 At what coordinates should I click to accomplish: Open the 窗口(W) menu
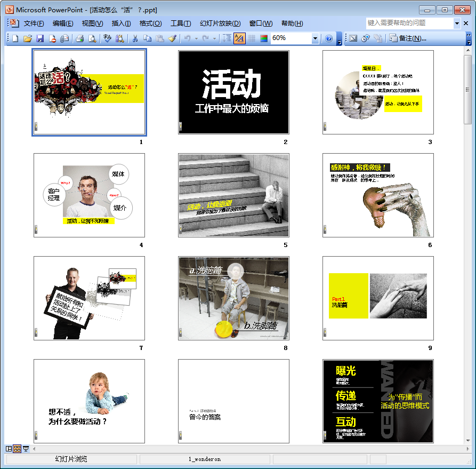pyautogui.click(x=261, y=23)
